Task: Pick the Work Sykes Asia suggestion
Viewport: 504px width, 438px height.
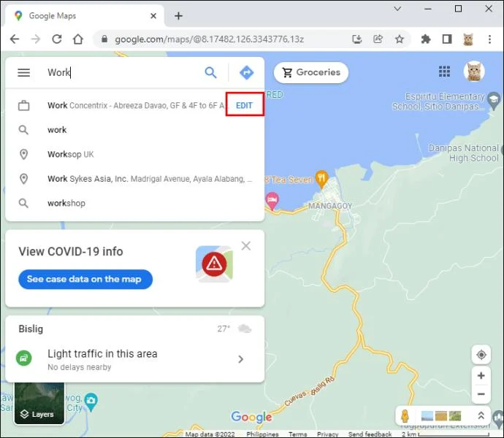Action: (x=135, y=179)
